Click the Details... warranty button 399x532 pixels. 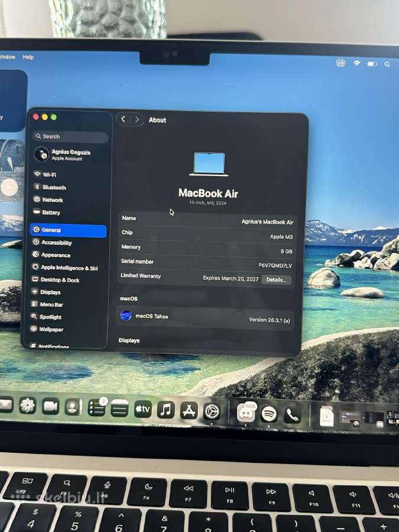tap(277, 280)
